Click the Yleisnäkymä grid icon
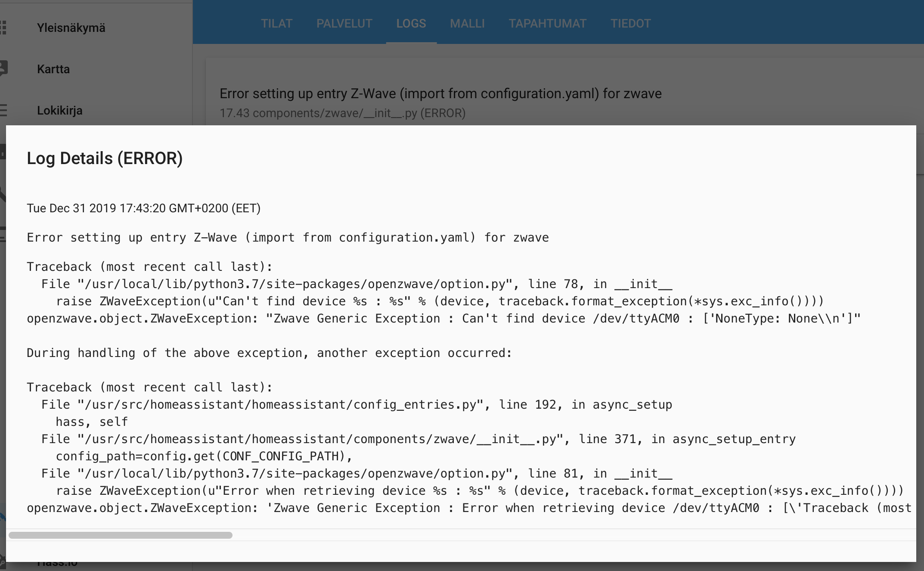Screen dimensions: 924x571 click(x=3, y=28)
